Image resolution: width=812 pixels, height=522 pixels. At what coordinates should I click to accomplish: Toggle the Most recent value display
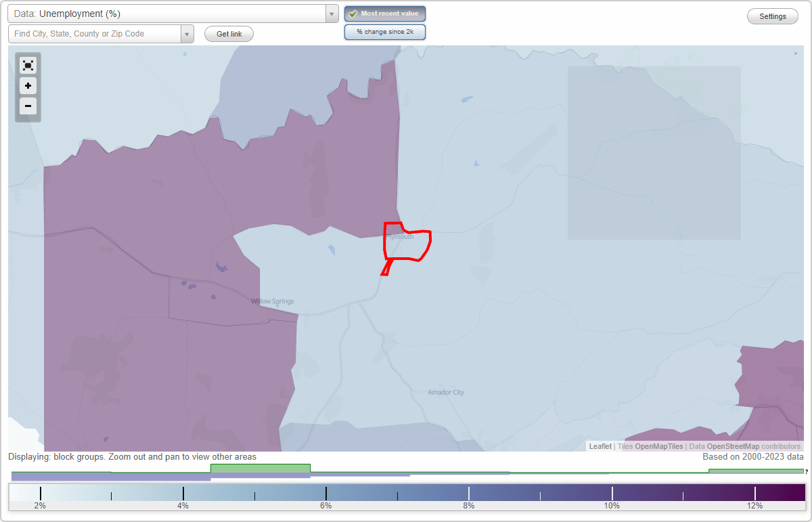coord(385,14)
